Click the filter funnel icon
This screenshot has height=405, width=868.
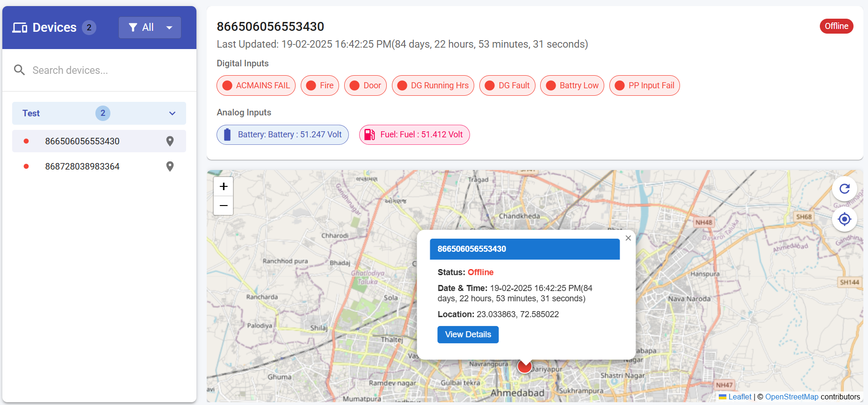133,28
